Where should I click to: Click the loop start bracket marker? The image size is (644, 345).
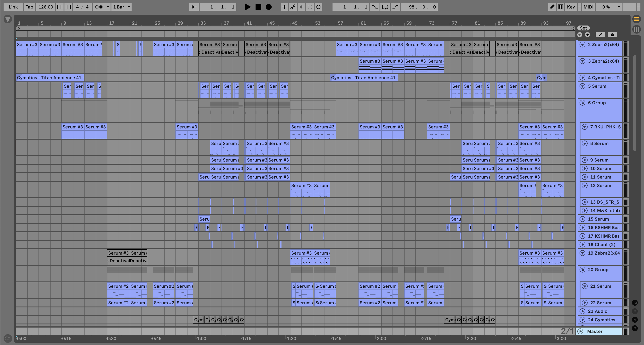(x=18, y=28)
